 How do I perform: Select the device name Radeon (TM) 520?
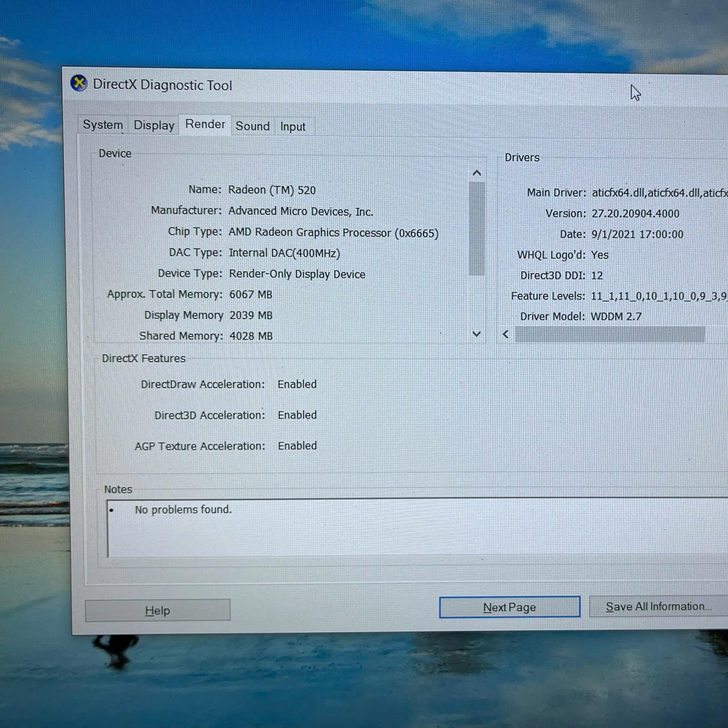coord(272,190)
